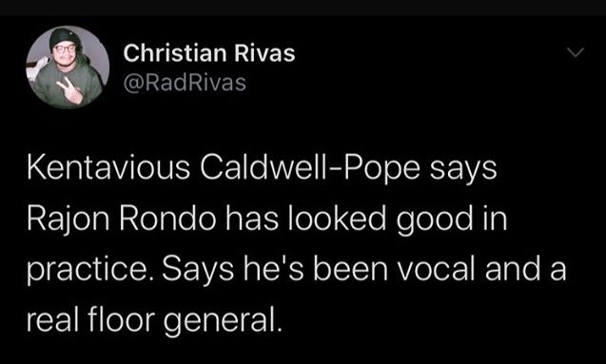This screenshot has width=606, height=364.
Task: Click the name Kentavious in the tweet
Action: click(x=108, y=168)
